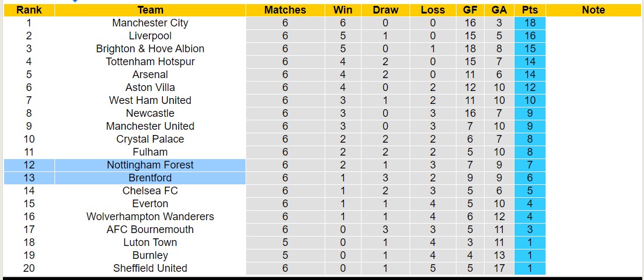Viewport: 644px width, 280px height.
Task: Click the Tottenham Hotspur team name
Action: point(150,62)
